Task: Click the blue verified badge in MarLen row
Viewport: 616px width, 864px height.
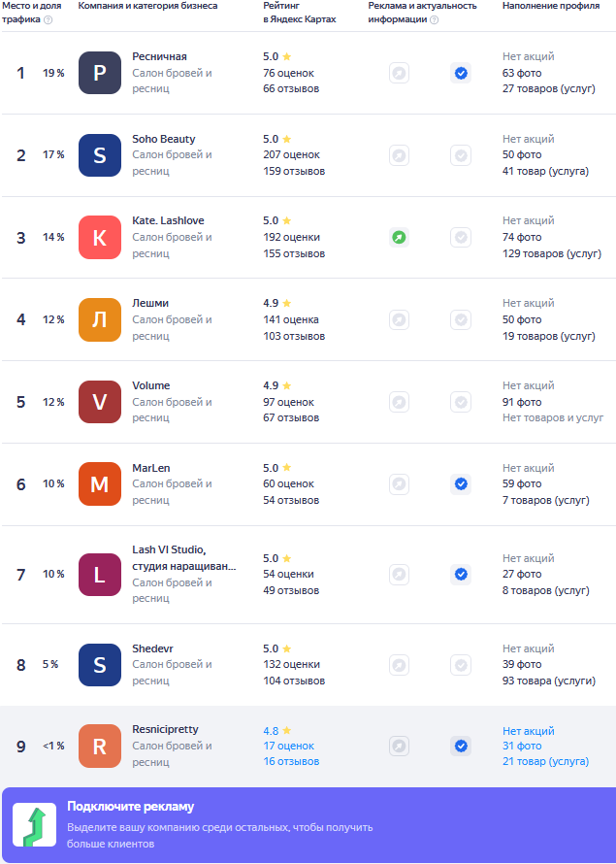Action: click(461, 483)
